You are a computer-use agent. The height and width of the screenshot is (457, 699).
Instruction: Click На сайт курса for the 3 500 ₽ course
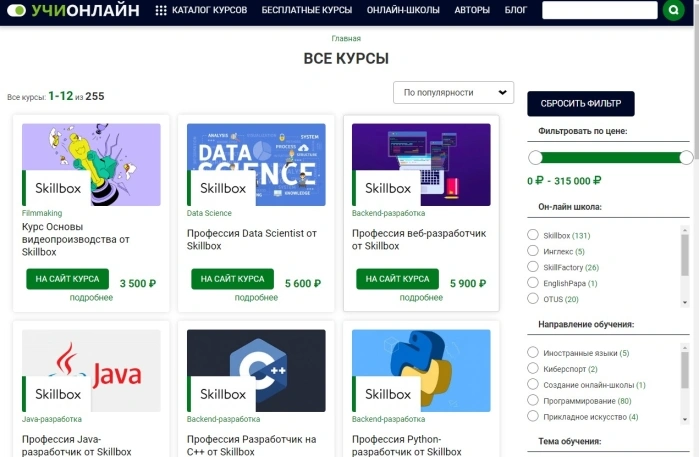[x=67, y=279]
